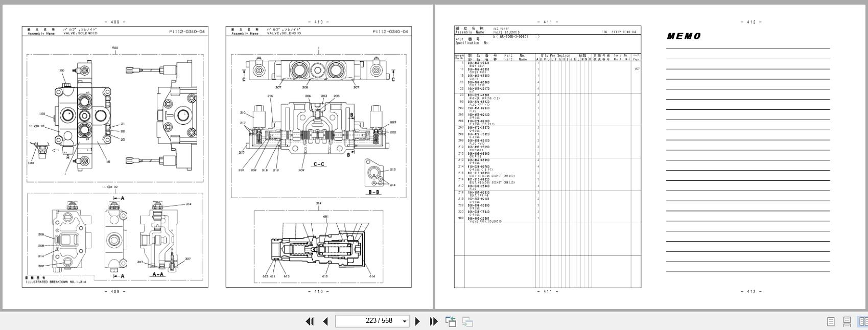Switch to single page view
Viewport: 868px width, 330px height.
pyautogui.click(x=831, y=322)
